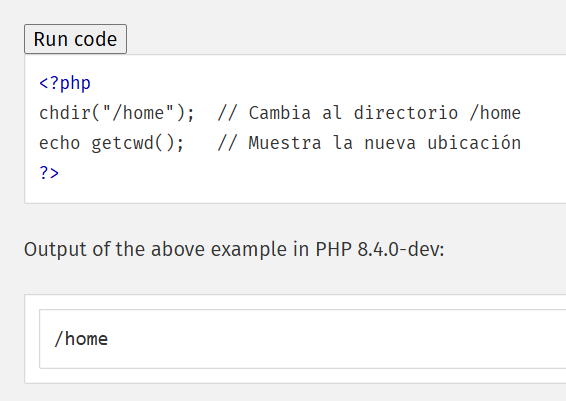Click the "Output of the above example" text
Viewport: 566px width, 401px height.
157,249
